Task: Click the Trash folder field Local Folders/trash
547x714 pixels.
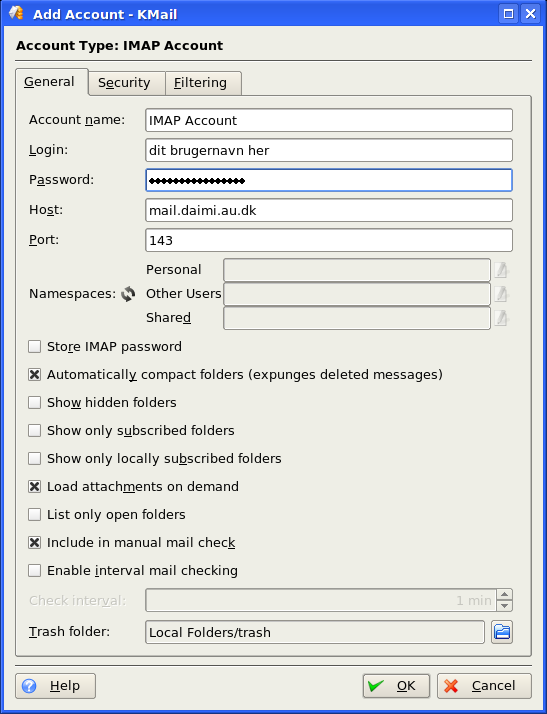Action: point(315,632)
